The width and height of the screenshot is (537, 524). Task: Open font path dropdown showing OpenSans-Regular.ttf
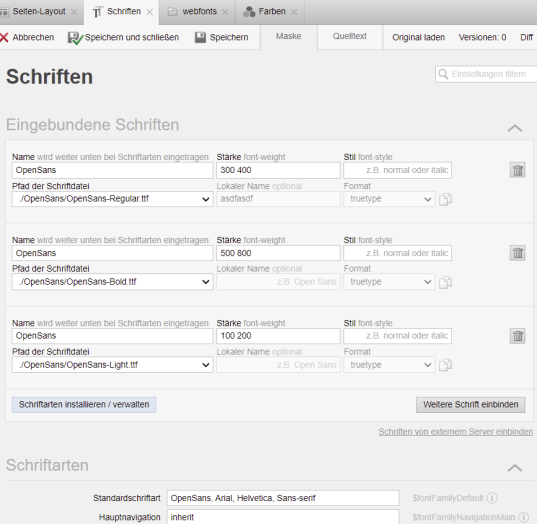tap(112, 199)
